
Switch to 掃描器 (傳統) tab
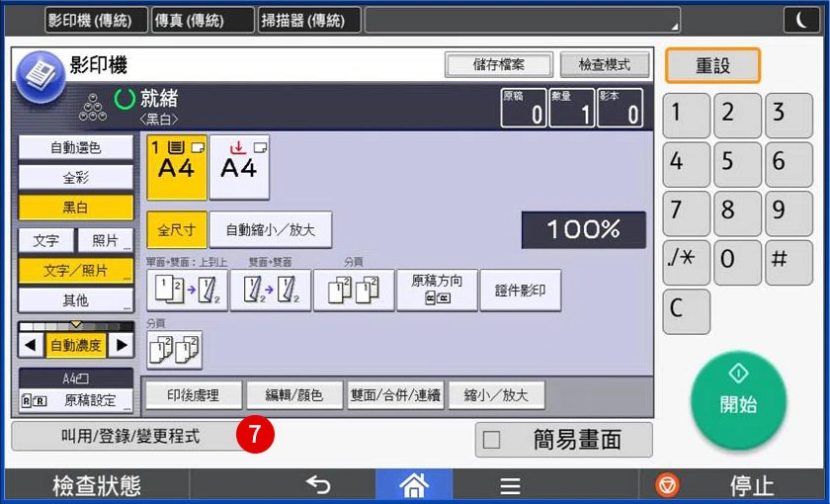click(310, 20)
